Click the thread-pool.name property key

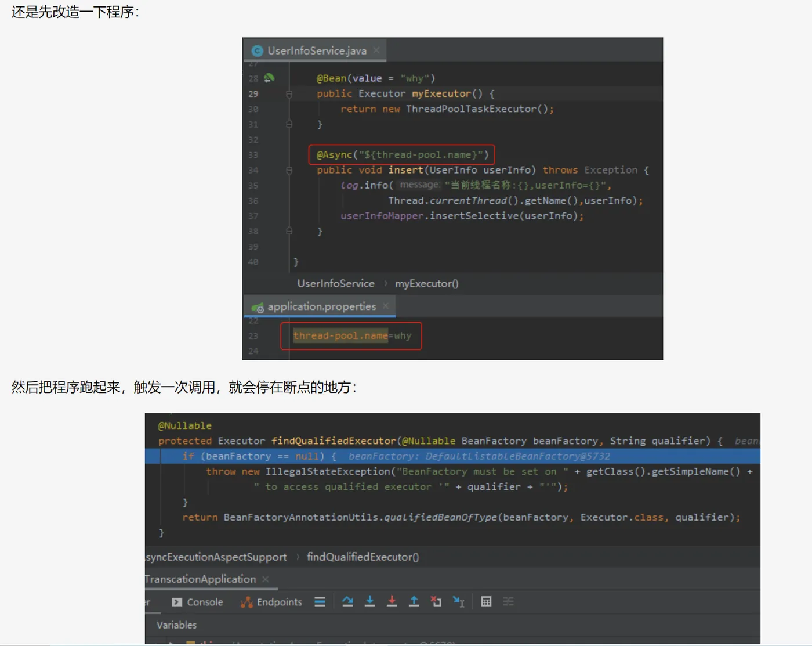coord(340,335)
